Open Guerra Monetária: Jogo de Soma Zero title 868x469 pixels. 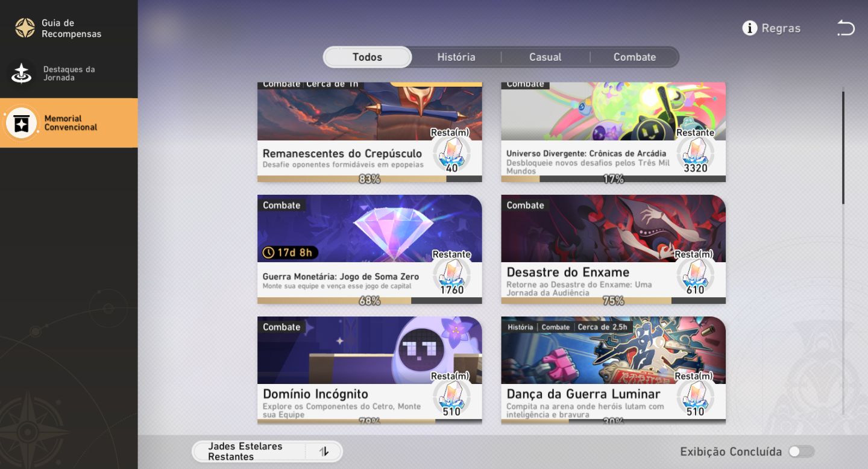pyautogui.click(x=341, y=277)
